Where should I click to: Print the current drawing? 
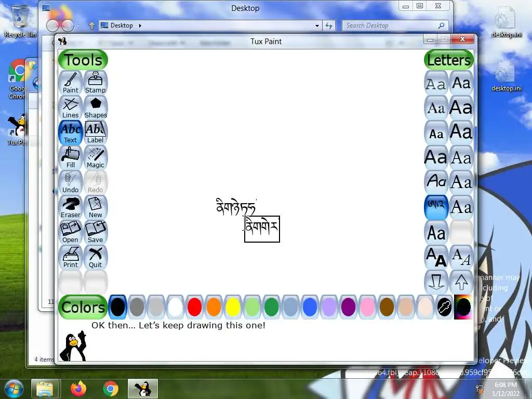[71, 257]
